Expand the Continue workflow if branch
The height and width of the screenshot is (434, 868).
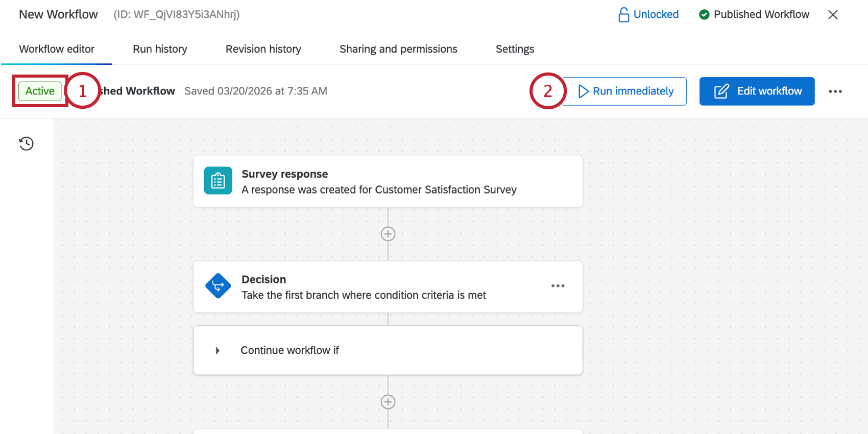pos(218,350)
